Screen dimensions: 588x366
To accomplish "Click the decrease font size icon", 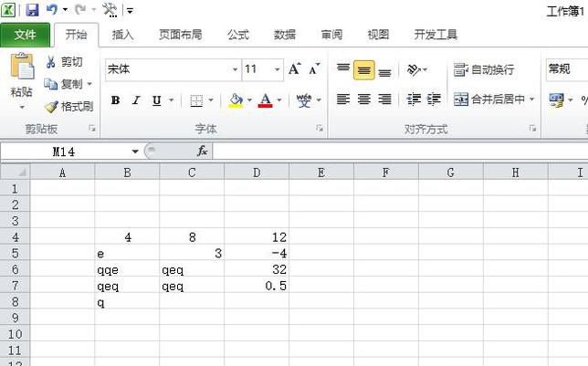I will [x=314, y=68].
